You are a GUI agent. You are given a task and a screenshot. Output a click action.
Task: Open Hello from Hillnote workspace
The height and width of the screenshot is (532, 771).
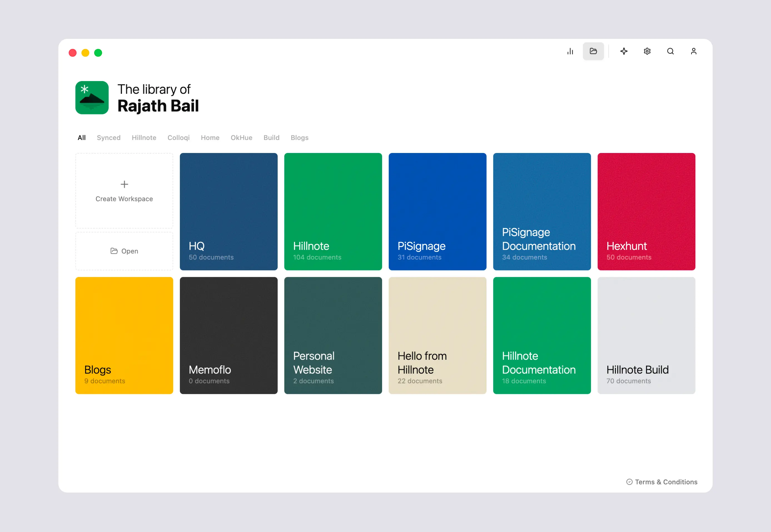point(437,335)
